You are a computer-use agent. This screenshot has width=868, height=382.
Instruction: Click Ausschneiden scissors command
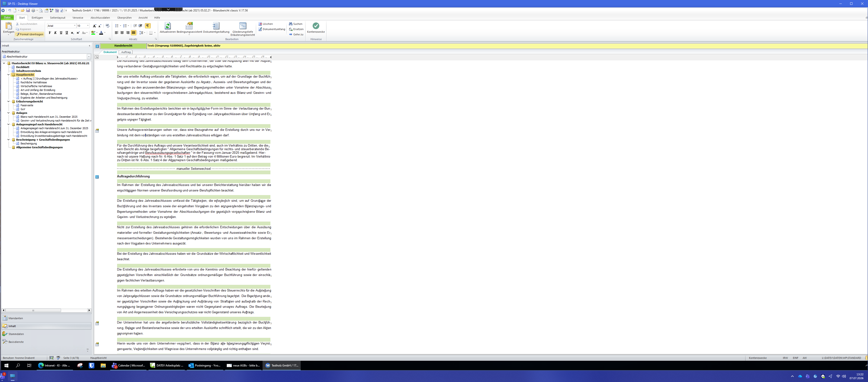click(x=27, y=24)
